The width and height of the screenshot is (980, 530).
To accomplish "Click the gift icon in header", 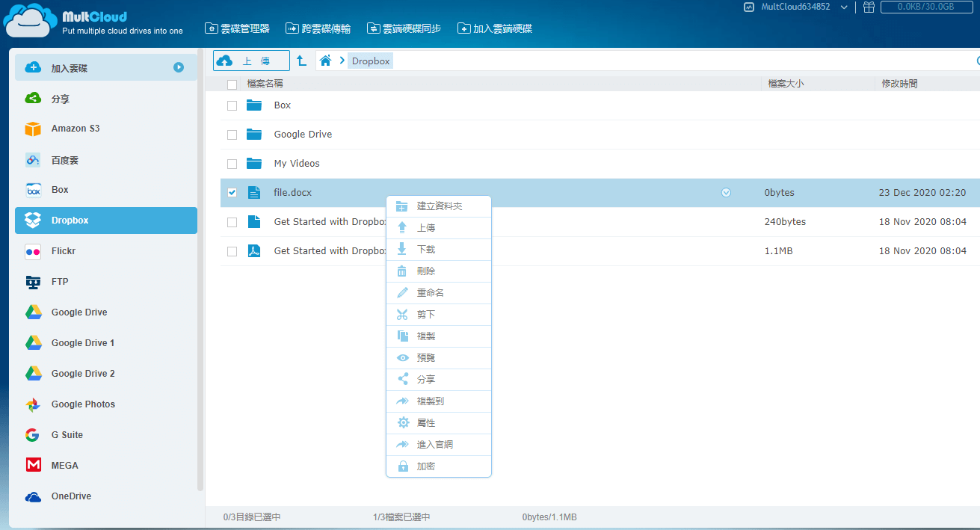I will [868, 7].
